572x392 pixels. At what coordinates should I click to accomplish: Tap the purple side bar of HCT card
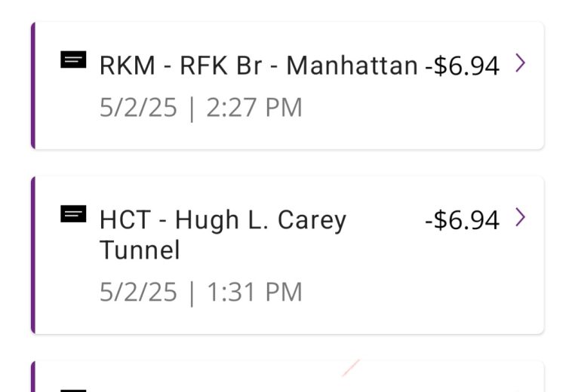pyautogui.click(x=33, y=255)
